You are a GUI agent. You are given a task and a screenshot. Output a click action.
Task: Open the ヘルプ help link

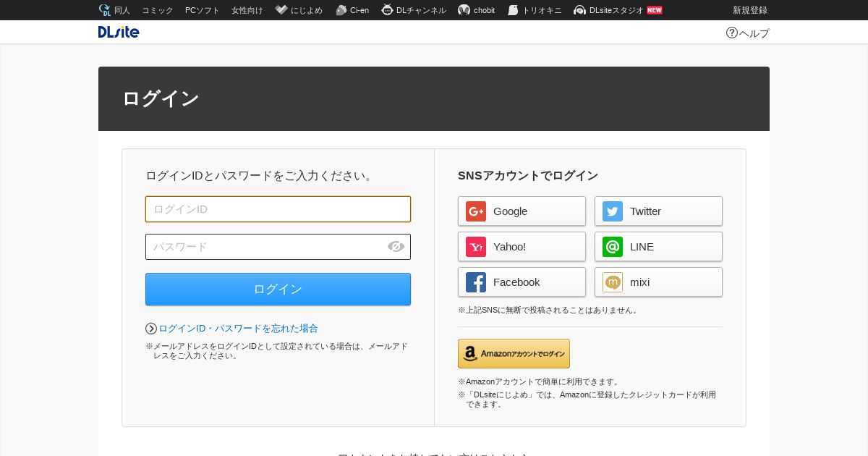pos(748,33)
